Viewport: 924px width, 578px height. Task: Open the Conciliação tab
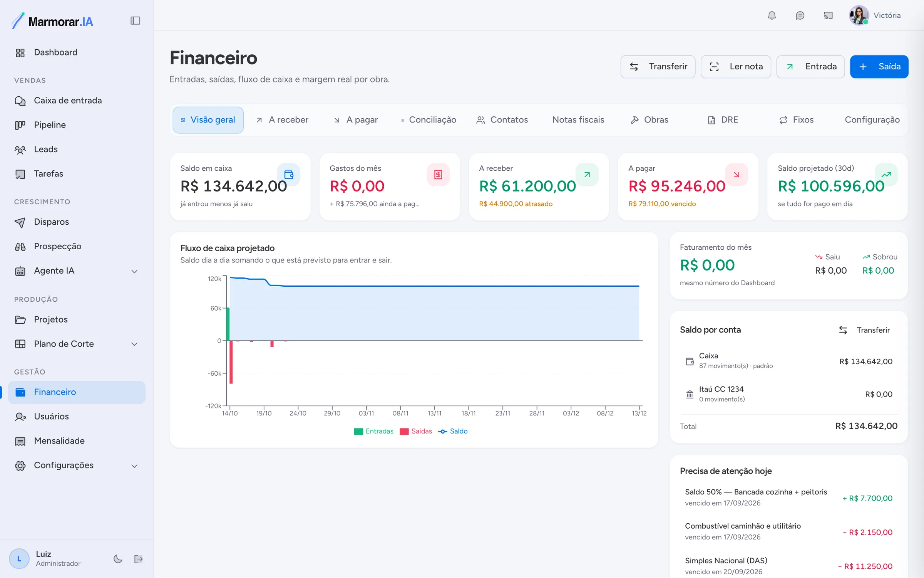[428, 120]
